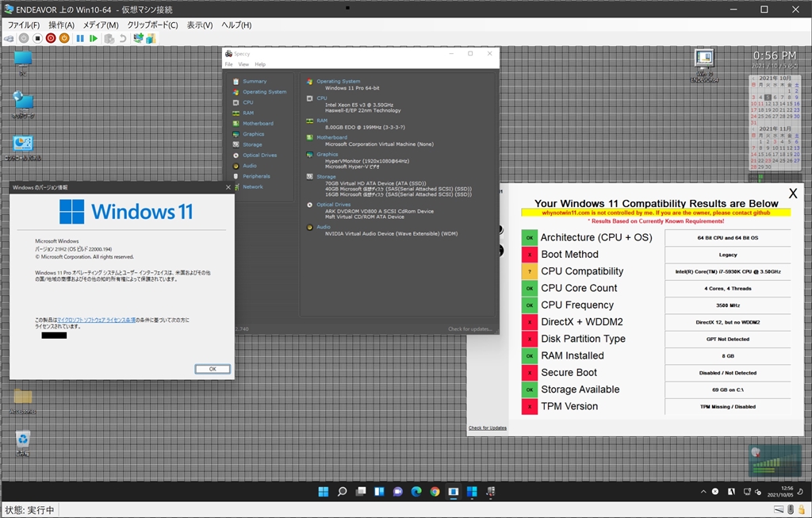Screen dimensions: 812x518
Task: Click the red X status beside Secure Boot
Action: pos(529,373)
